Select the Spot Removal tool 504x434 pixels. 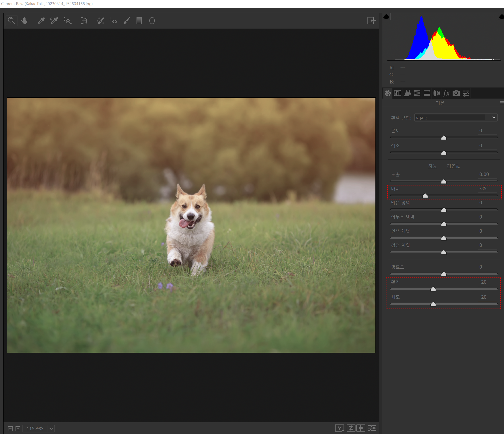click(100, 21)
